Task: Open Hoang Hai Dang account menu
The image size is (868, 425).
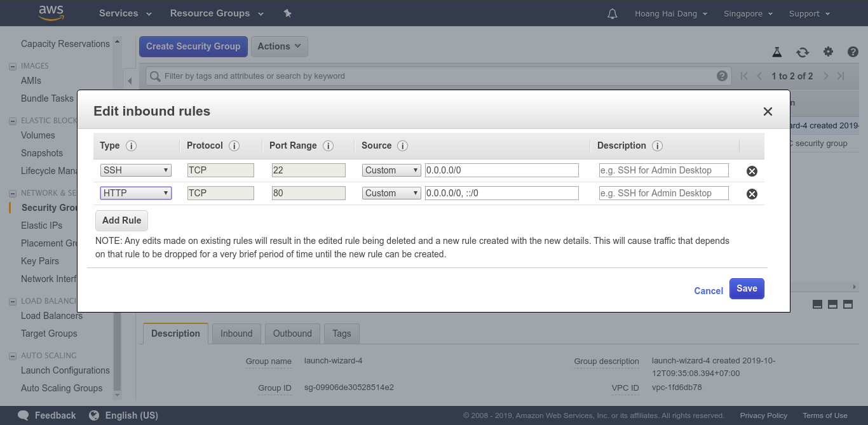Action: tap(672, 13)
